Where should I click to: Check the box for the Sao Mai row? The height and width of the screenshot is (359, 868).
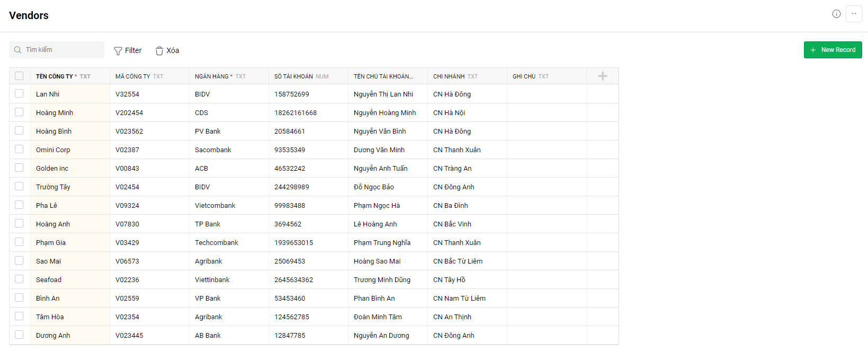click(19, 260)
